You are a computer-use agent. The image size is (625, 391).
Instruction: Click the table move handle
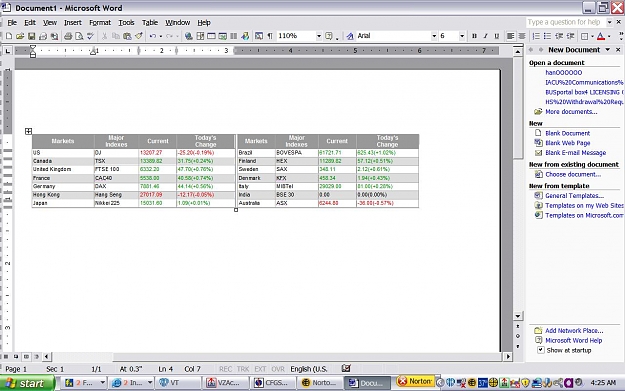click(x=28, y=131)
